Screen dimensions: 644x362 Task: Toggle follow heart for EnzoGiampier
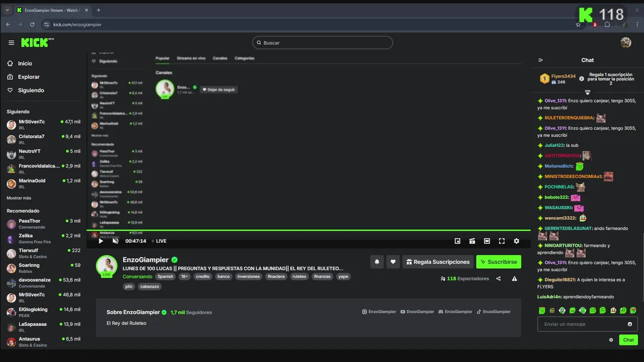tap(393, 261)
